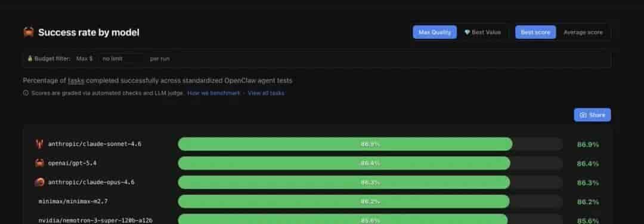The width and height of the screenshot is (644, 224).
Task: Open the View all tasks link
Action: coord(266,93)
